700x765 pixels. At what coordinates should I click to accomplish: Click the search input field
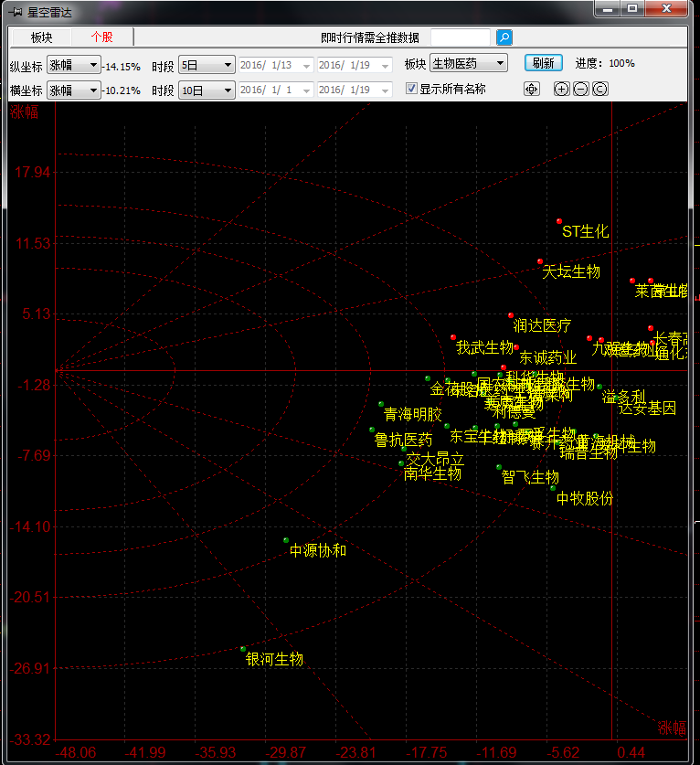[460, 37]
